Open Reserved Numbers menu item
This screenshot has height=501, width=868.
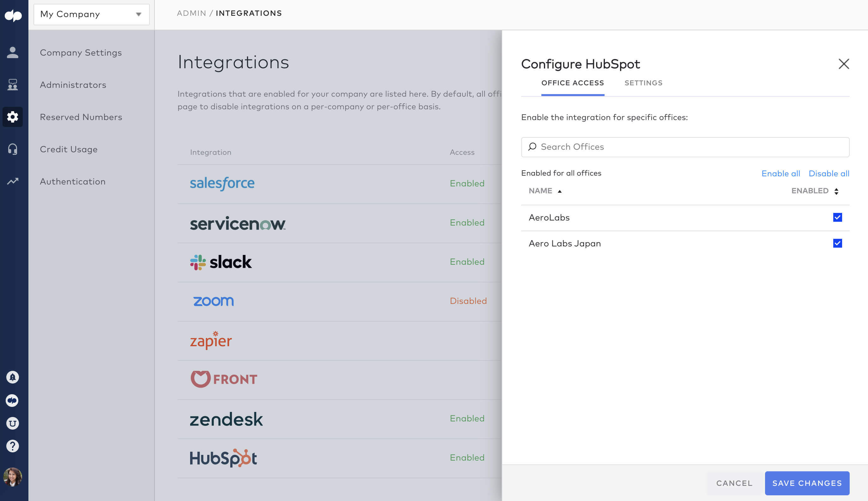[x=81, y=117]
